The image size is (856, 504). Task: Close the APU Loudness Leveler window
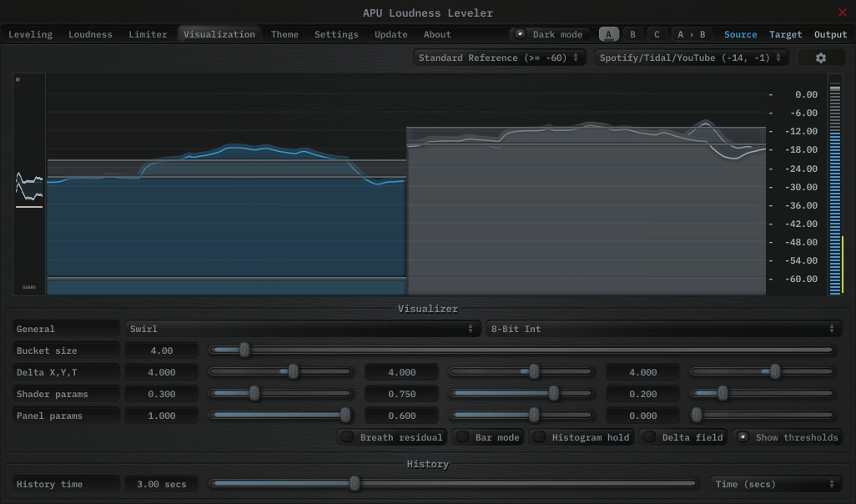click(x=842, y=13)
